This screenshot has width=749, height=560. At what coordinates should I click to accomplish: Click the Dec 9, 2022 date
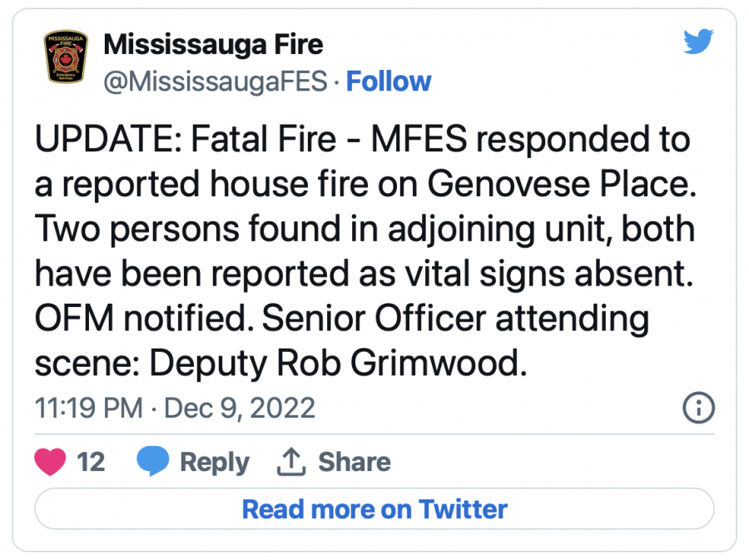click(x=240, y=409)
